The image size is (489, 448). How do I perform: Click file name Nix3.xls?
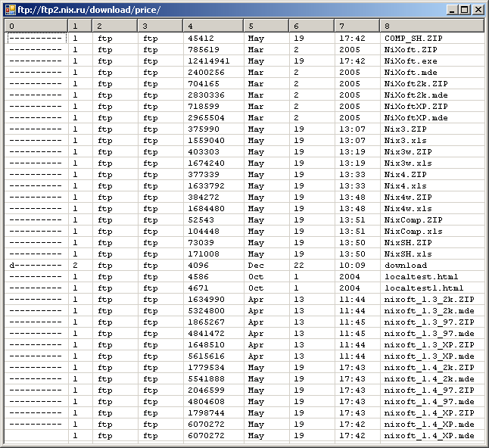(x=405, y=141)
